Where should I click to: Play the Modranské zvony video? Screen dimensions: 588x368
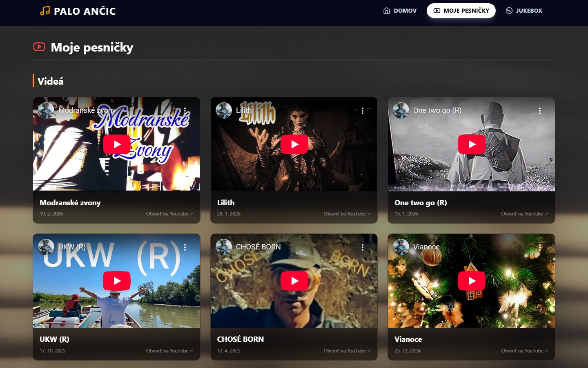(117, 144)
